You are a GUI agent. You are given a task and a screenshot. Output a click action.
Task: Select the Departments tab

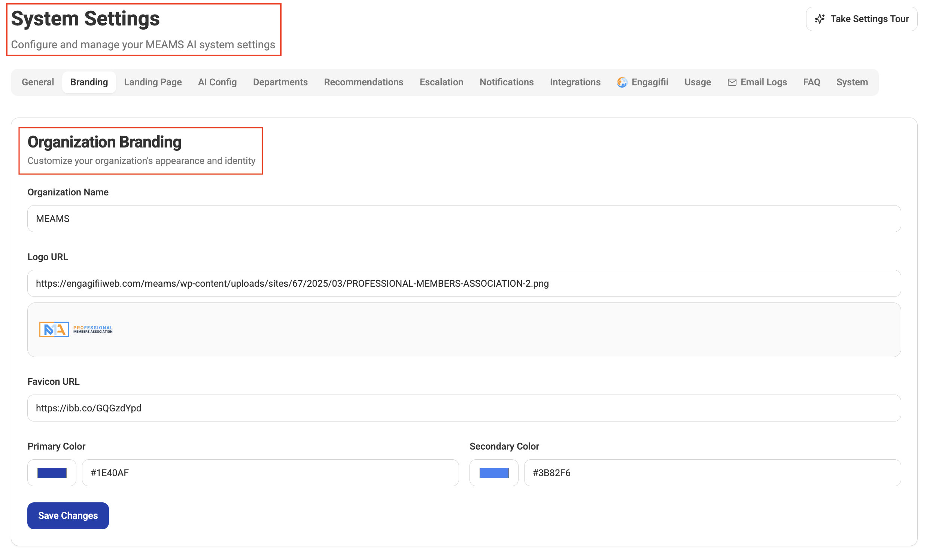[x=280, y=82]
